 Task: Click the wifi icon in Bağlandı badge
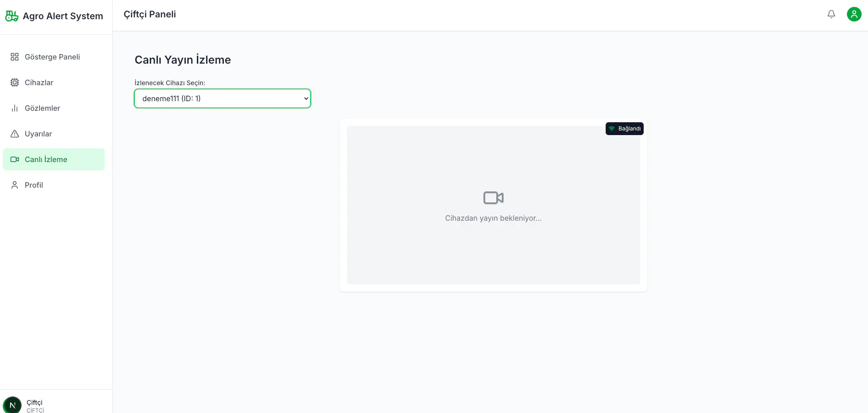click(x=612, y=129)
